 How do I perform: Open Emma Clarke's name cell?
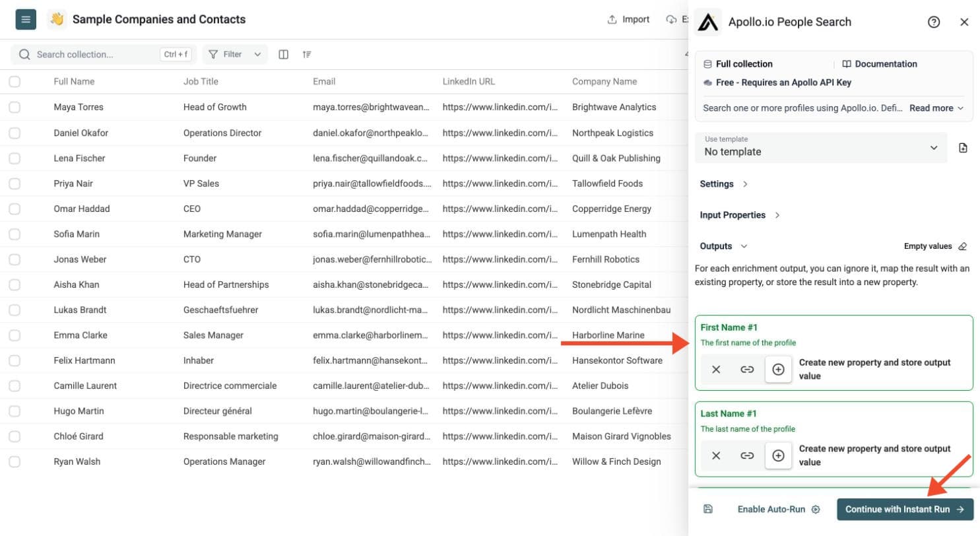81,335
